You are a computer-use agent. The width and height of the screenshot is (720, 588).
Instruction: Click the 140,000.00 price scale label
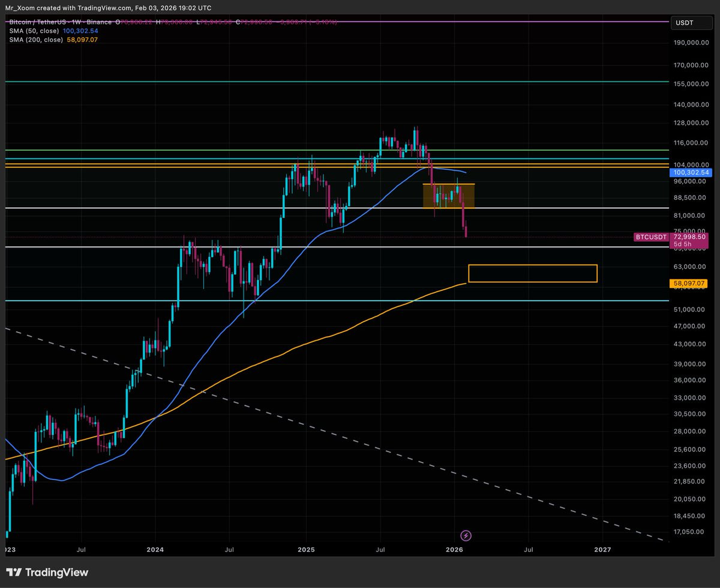pyautogui.click(x=691, y=104)
